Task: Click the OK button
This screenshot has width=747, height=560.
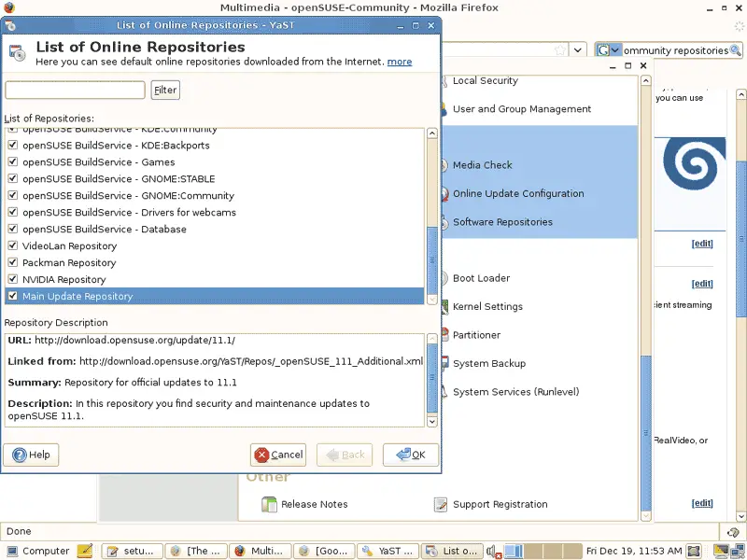Action: [x=411, y=455]
